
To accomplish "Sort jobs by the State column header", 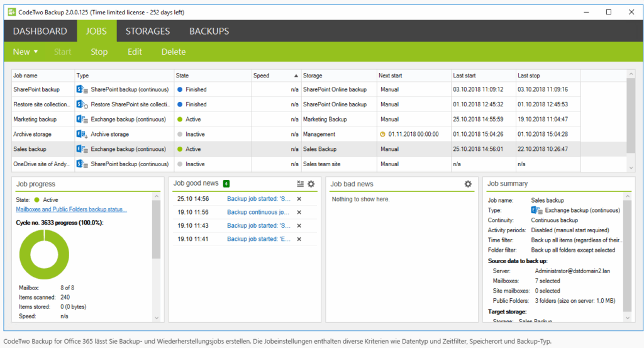I will [213, 76].
